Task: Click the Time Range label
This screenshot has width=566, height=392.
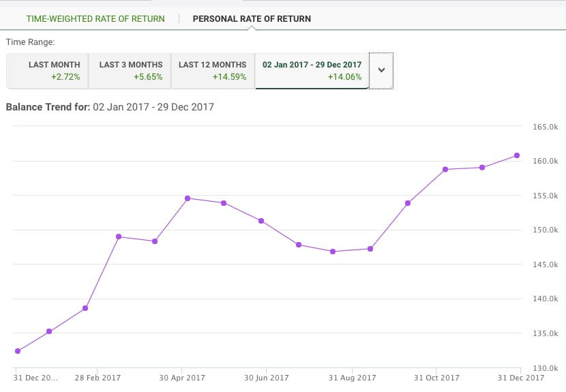Action: point(30,42)
